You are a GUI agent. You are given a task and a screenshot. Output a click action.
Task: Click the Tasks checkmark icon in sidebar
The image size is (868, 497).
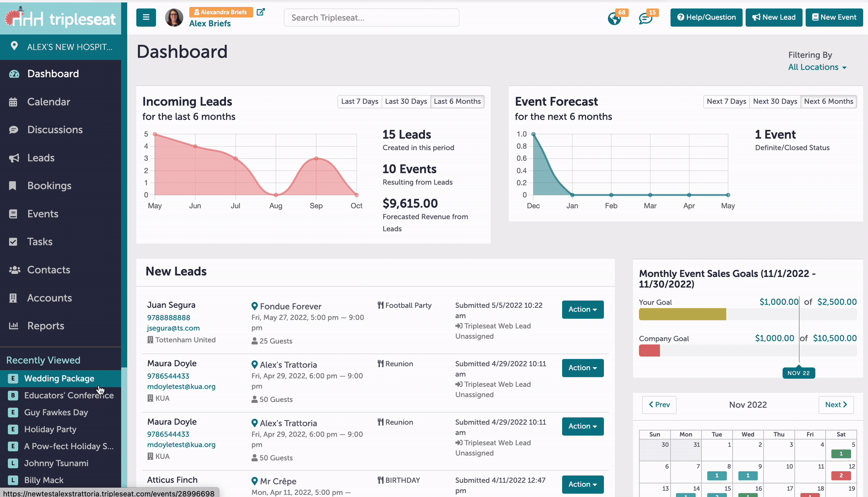(x=13, y=242)
